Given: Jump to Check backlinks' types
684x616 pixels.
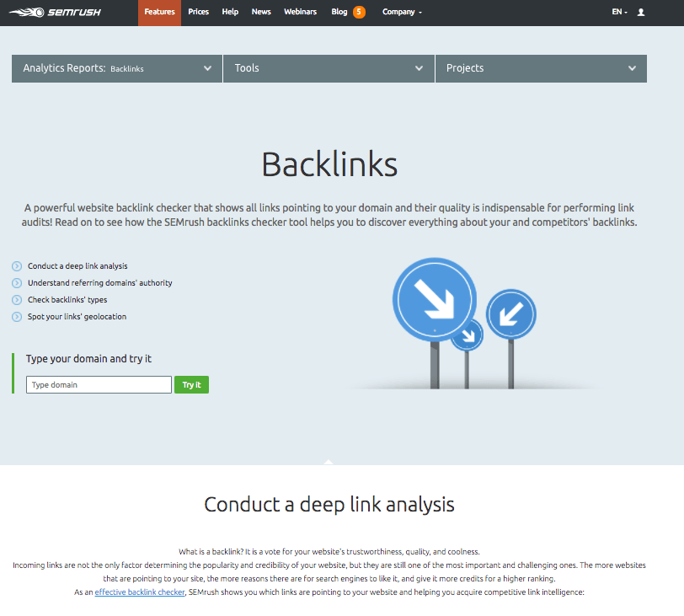Looking at the screenshot, I should [x=67, y=300].
